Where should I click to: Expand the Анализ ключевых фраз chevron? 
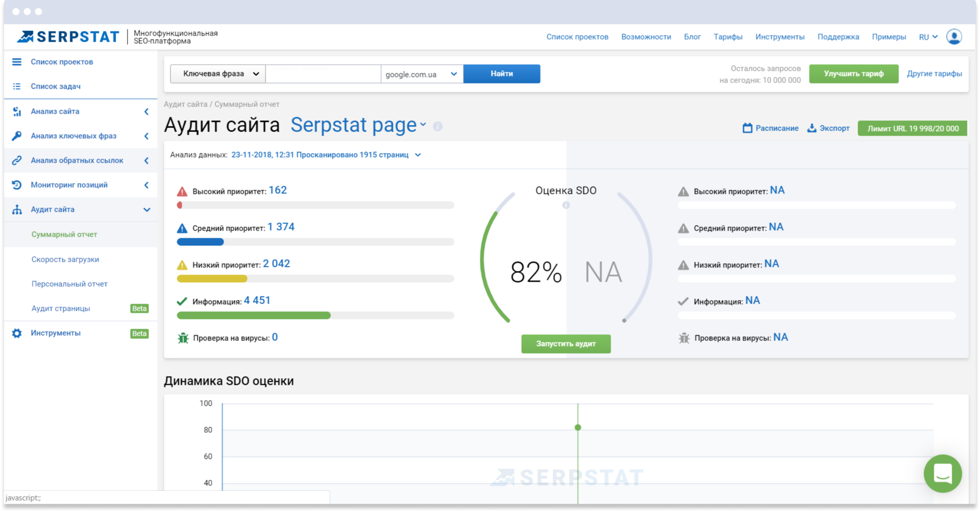(146, 136)
